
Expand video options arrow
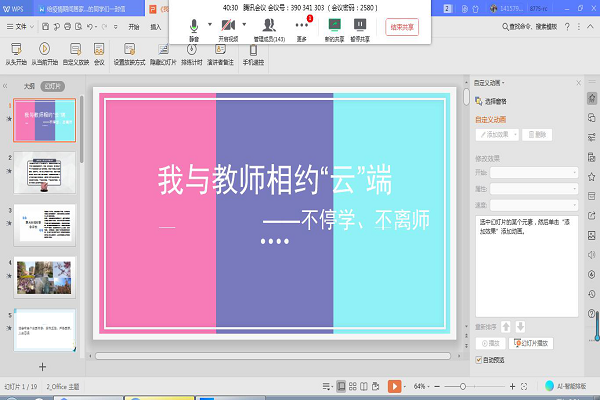(244, 24)
